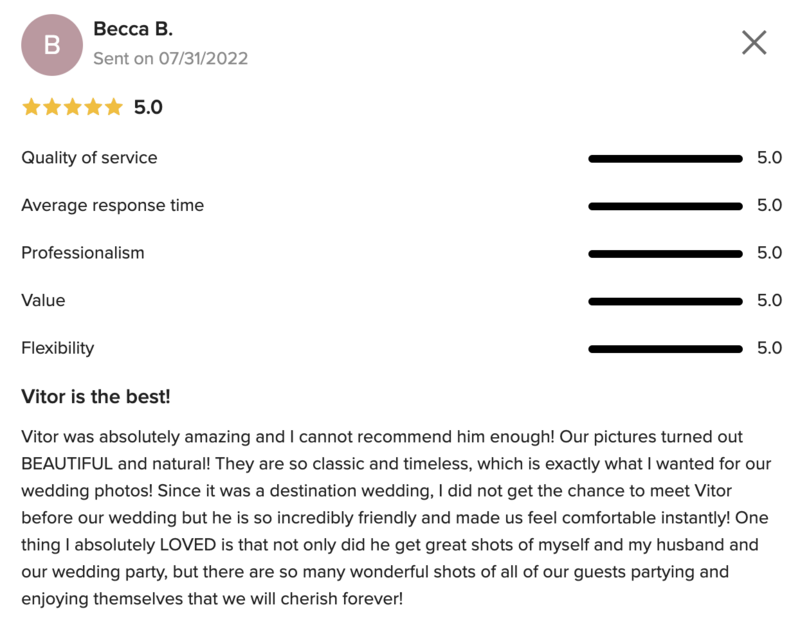Click the overall 5.0 rating number
Viewport: 800px width, 625px height.
click(x=148, y=107)
